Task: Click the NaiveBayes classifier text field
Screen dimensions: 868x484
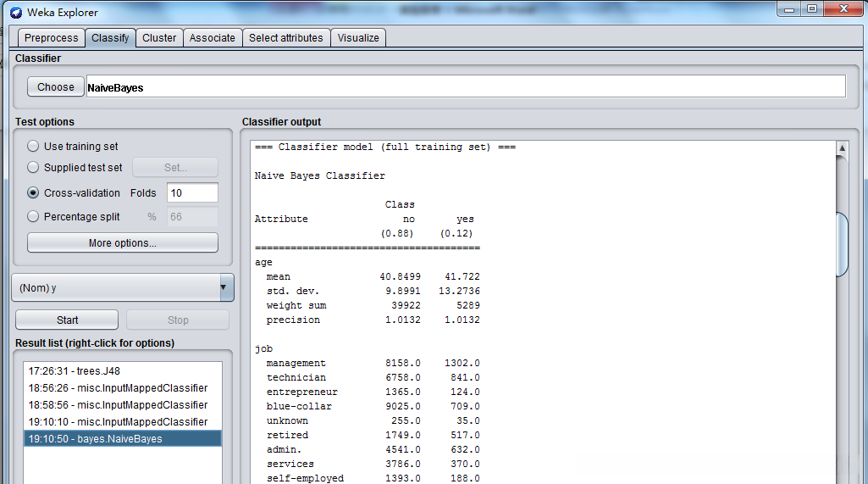Action: point(466,86)
